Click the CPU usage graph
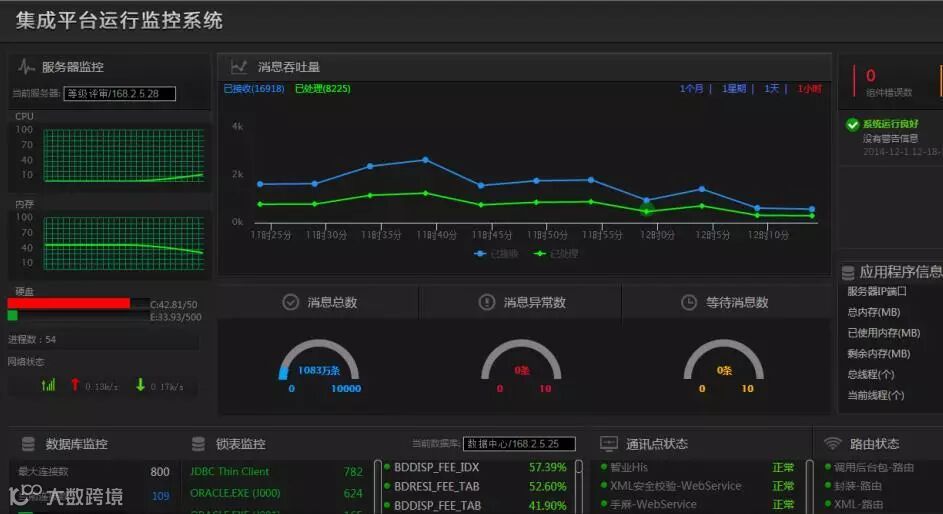The width and height of the screenshot is (943, 514). (124, 155)
